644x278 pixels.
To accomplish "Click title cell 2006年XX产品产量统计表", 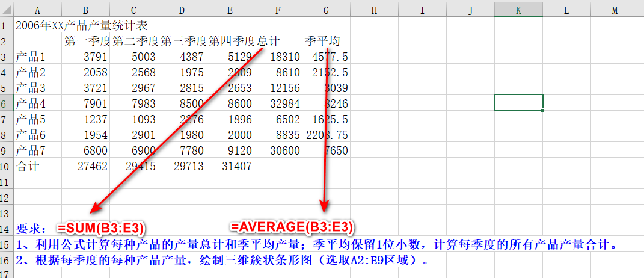I will [x=81, y=26].
